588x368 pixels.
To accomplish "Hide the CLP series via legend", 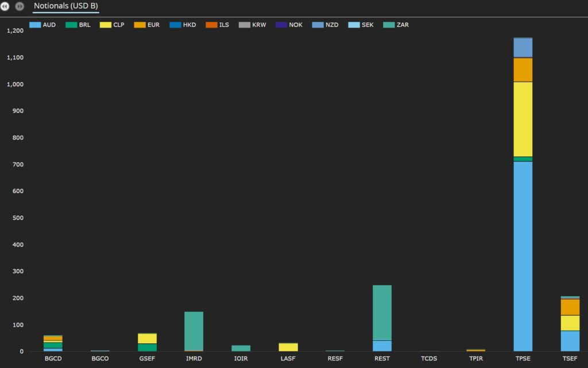I will (112, 25).
